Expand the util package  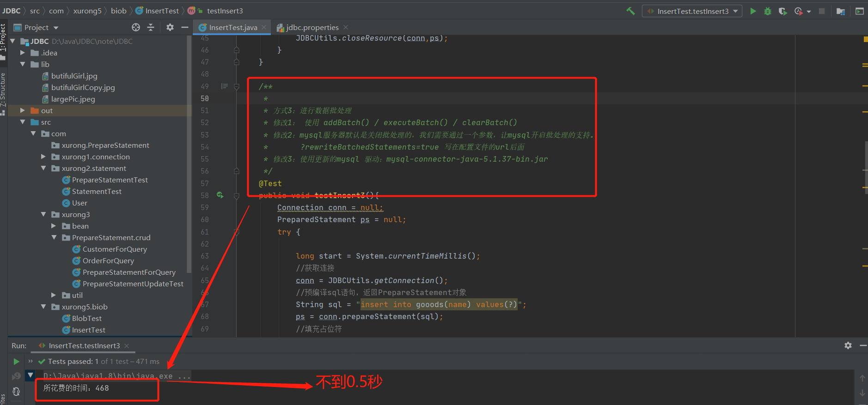(x=54, y=295)
